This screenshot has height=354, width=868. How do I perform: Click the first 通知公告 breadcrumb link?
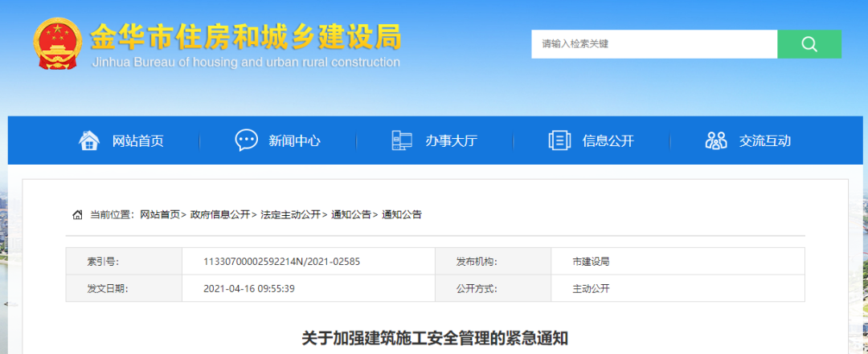(351, 214)
